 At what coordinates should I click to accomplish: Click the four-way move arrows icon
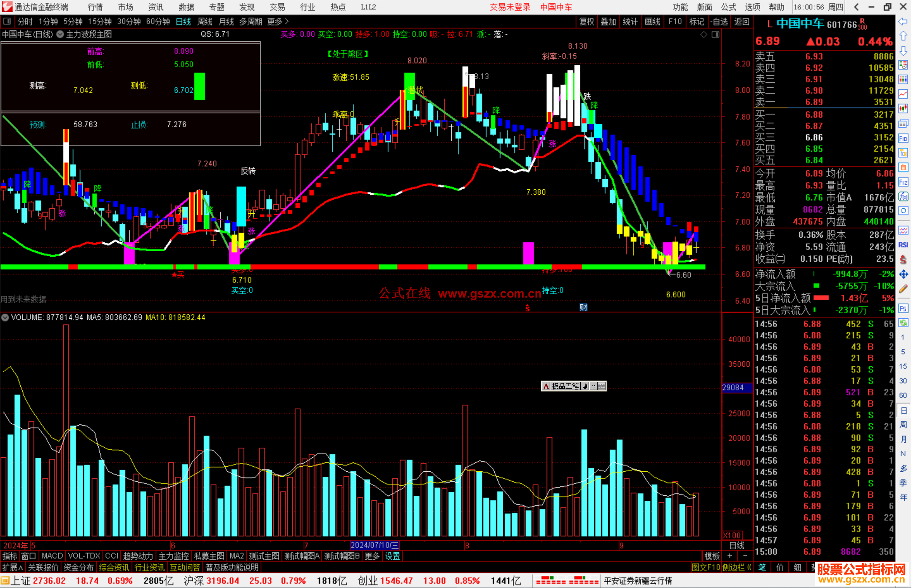pos(903,274)
